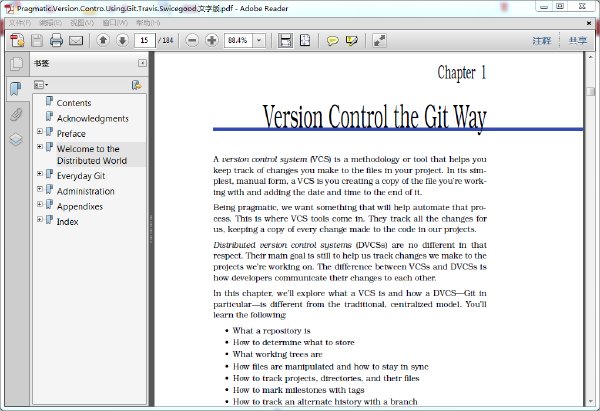Image resolution: width=600 pixels, height=411 pixels.
Task: Open the Share (共享) pane
Action: (x=577, y=41)
